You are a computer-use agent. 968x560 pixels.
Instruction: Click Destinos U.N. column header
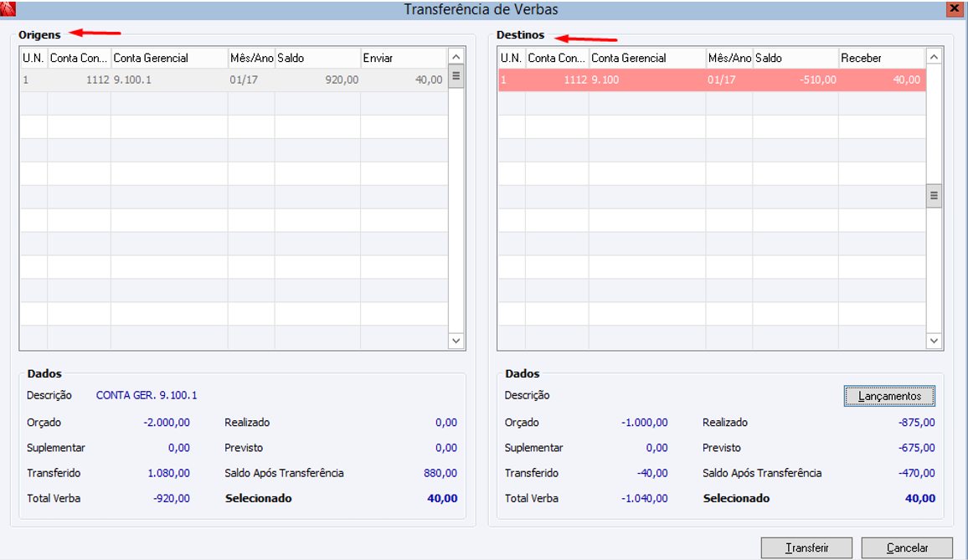pos(511,58)
